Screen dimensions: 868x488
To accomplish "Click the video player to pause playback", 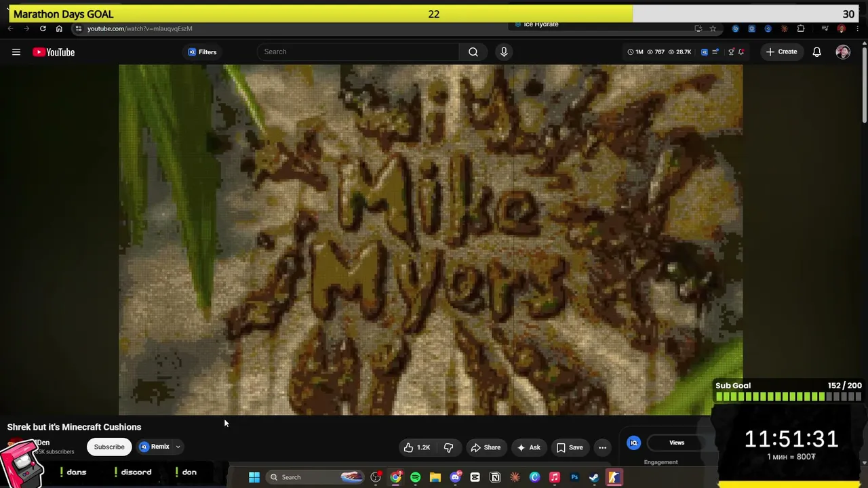I will coord(431,239).
